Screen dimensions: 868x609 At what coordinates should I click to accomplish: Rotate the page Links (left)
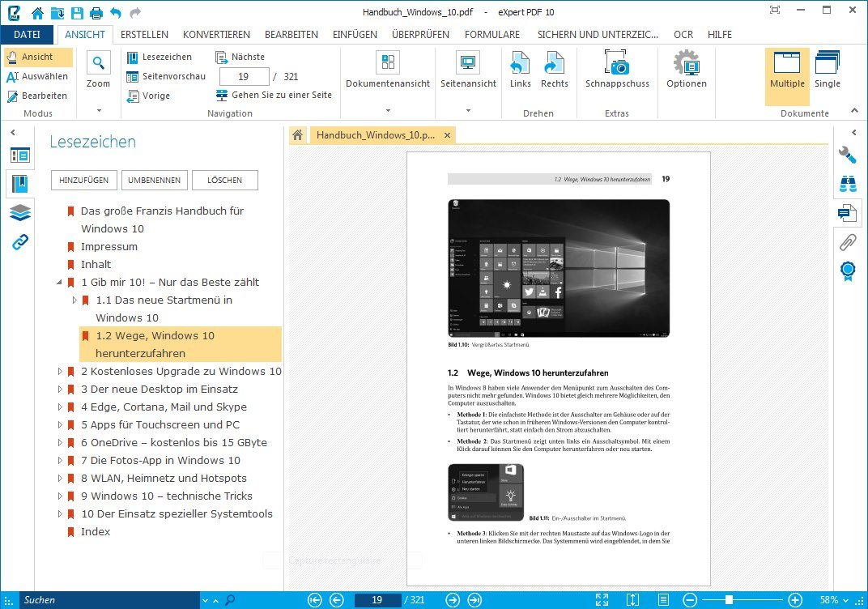521,70
